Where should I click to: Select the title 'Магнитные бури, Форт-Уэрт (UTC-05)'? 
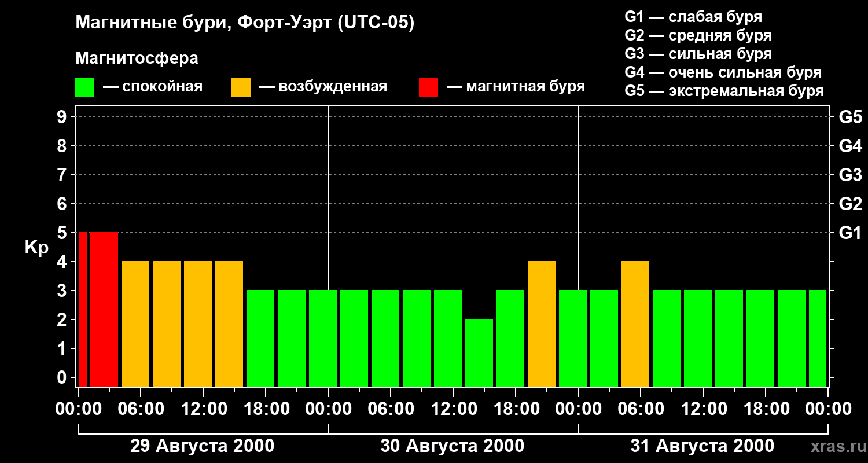coord(245,23)
